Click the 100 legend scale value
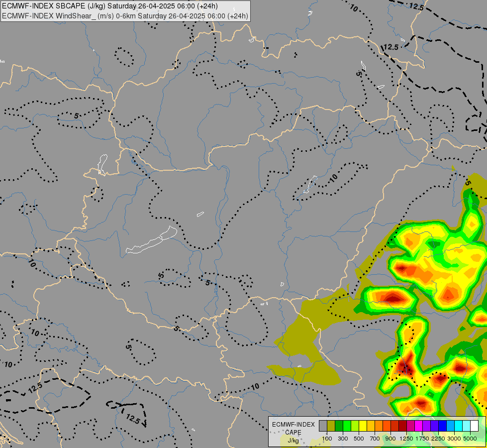Viewport: 487px width, 448px height. click(x=327, y=439)
